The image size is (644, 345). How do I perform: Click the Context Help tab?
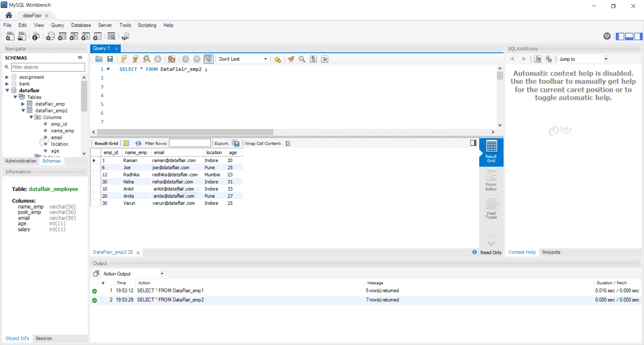pyautogui.click(x=522, y=252)
